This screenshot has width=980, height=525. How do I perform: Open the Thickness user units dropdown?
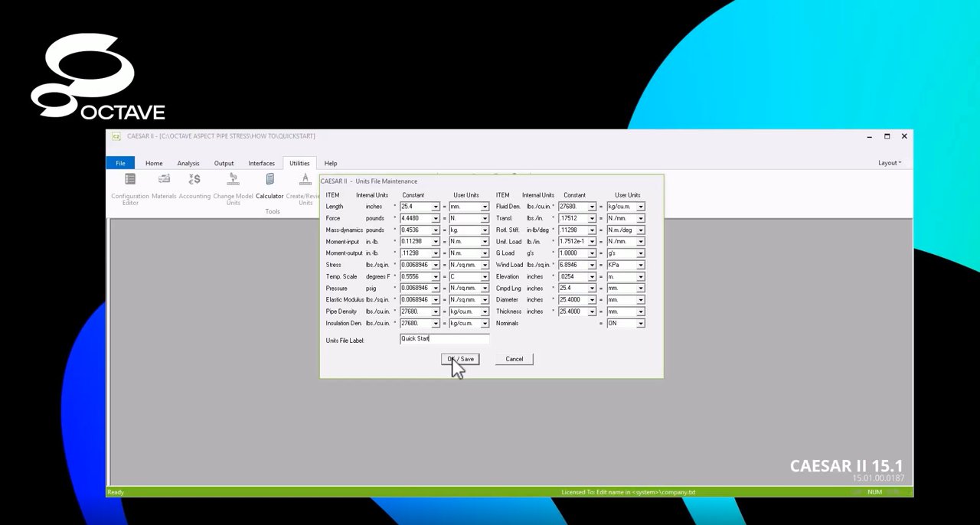[641, 311]
